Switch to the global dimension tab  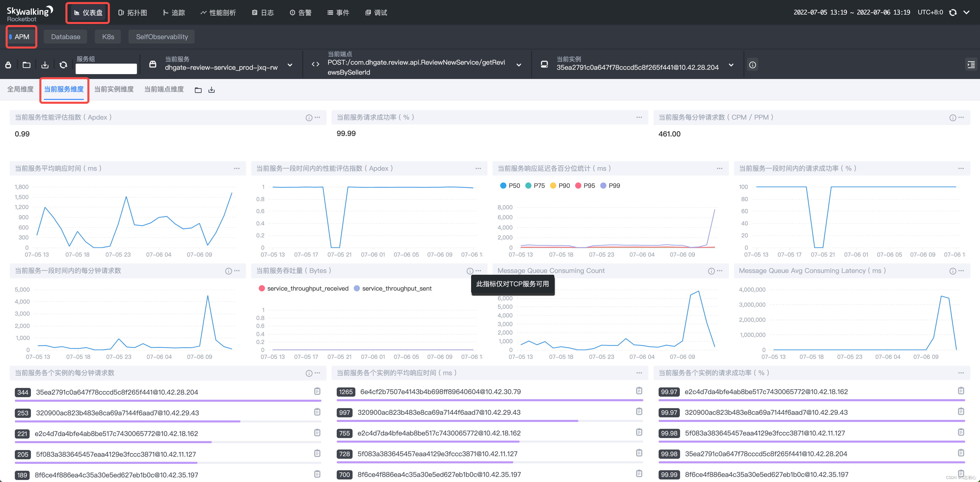(x=20, y=89)
